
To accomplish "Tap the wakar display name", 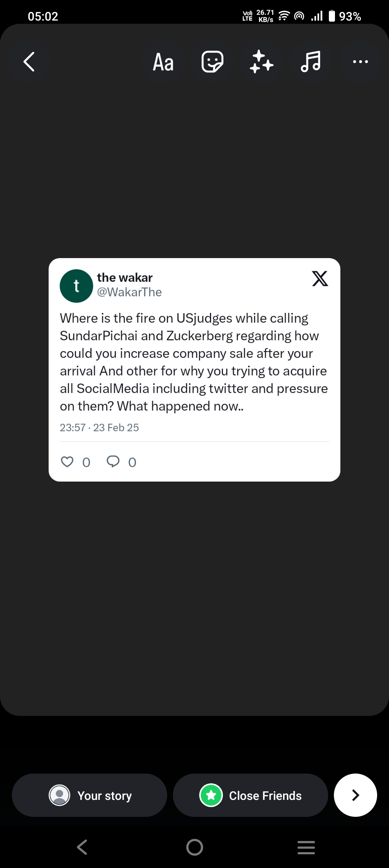I will coord(125,278).
